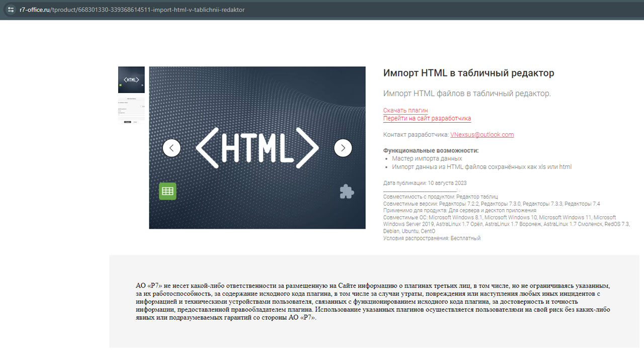Download plugin via 'Скачать плагин' link
The height and width of the screenshot is (362, 644).
pyautogui.click(x=405, y=110)
